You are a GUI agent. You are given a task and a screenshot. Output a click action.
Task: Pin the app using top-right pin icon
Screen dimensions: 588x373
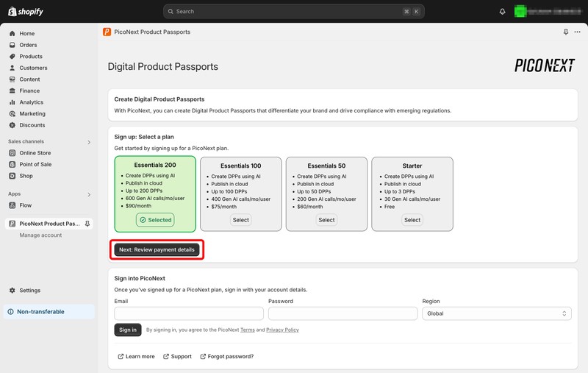(x=565, y=32)
